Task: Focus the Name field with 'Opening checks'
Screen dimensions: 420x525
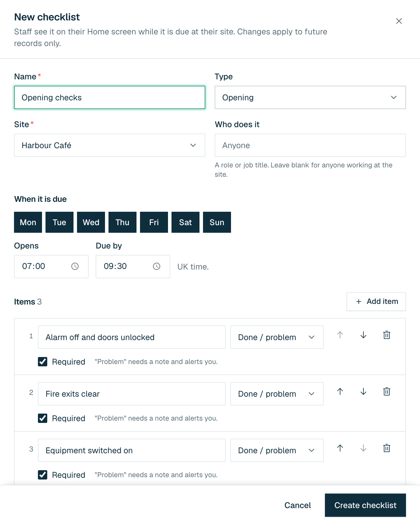Action: click(110, 97)
